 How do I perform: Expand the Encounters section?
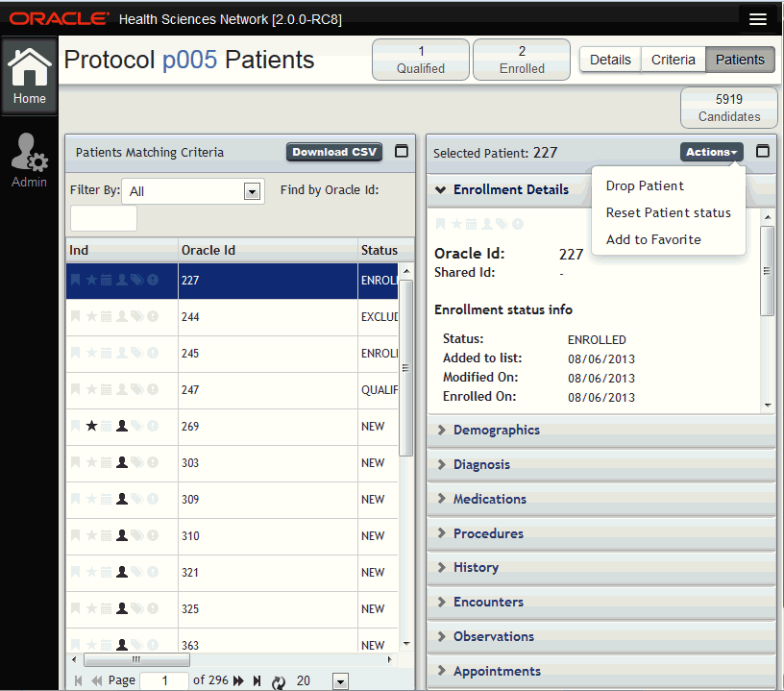442,602
